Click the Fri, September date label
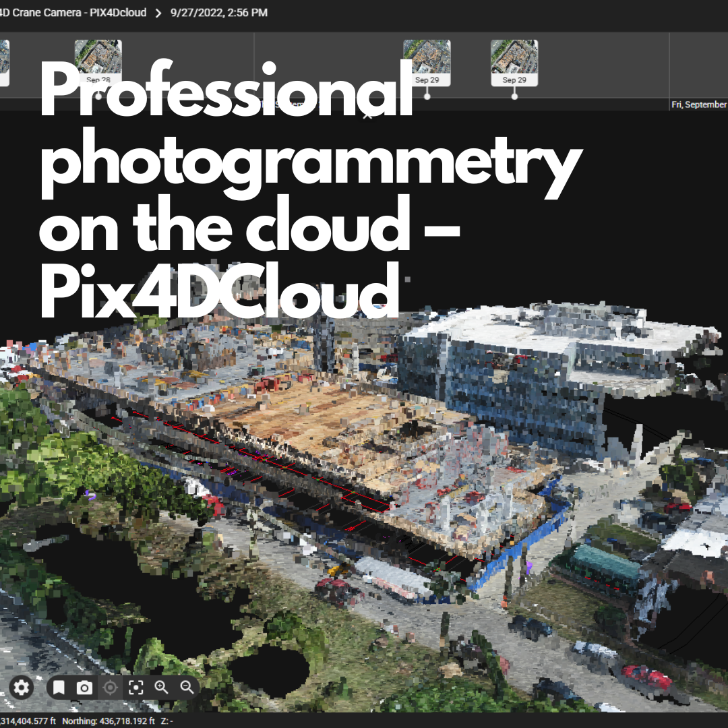728x728 pixels. click(699, 104)
